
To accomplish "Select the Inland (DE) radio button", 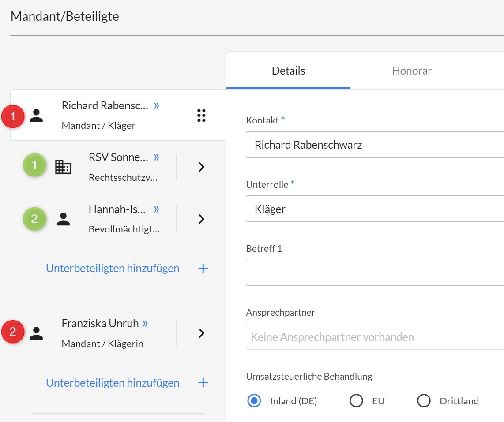I will click(254, 401).
